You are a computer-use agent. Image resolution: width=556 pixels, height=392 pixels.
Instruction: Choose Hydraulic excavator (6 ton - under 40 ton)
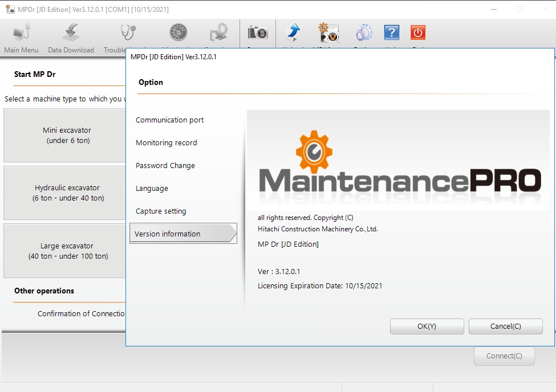pyautogui.click(x=64, y=193)
